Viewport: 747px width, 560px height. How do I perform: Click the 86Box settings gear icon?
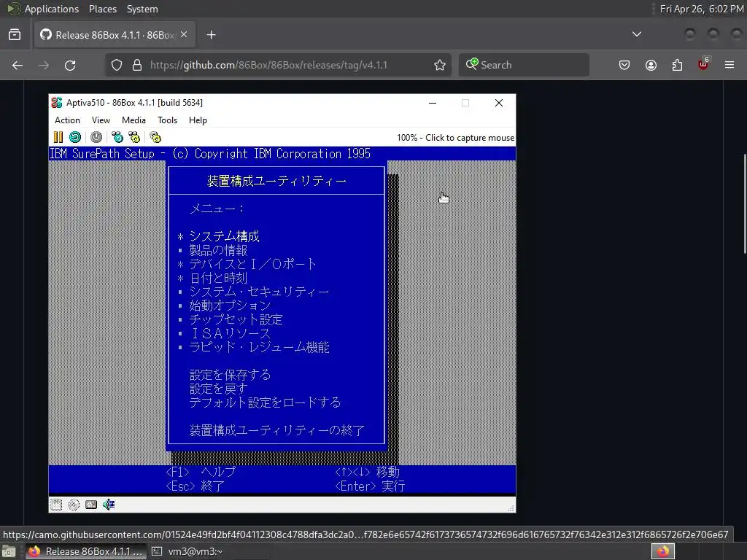[x=155, y=137]
